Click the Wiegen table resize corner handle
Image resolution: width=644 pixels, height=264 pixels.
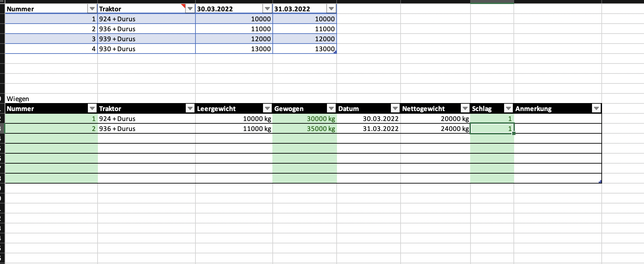[600, 182]
